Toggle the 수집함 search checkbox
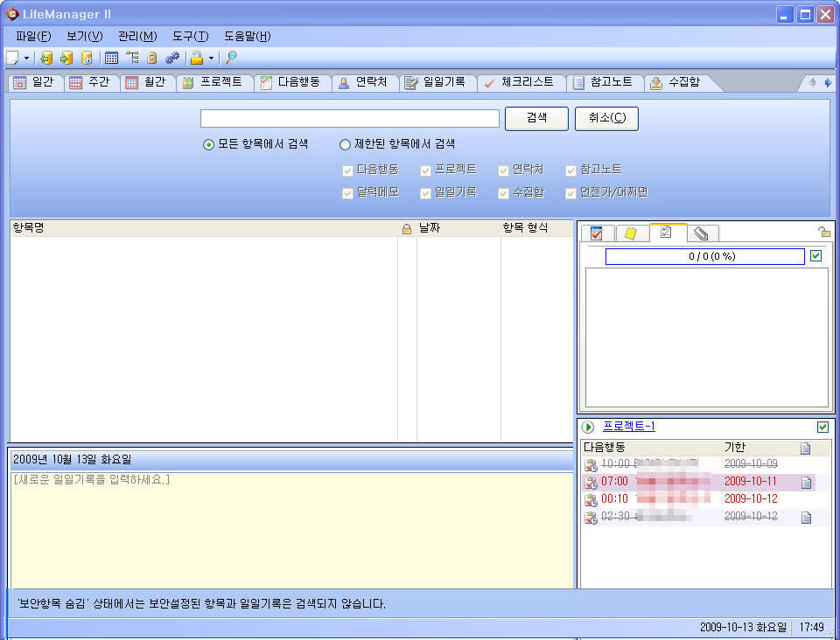Screen dimensions: 840x640 tap(503, 193)
